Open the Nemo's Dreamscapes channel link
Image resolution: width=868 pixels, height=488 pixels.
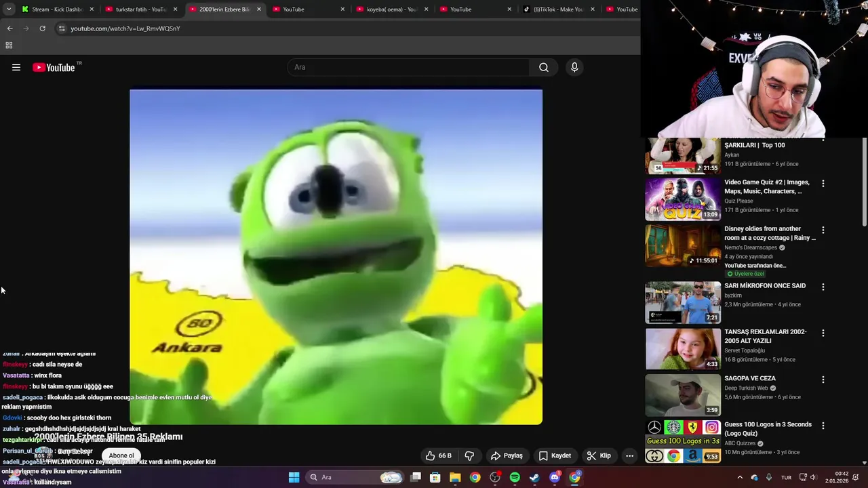(x=751, y=248)
